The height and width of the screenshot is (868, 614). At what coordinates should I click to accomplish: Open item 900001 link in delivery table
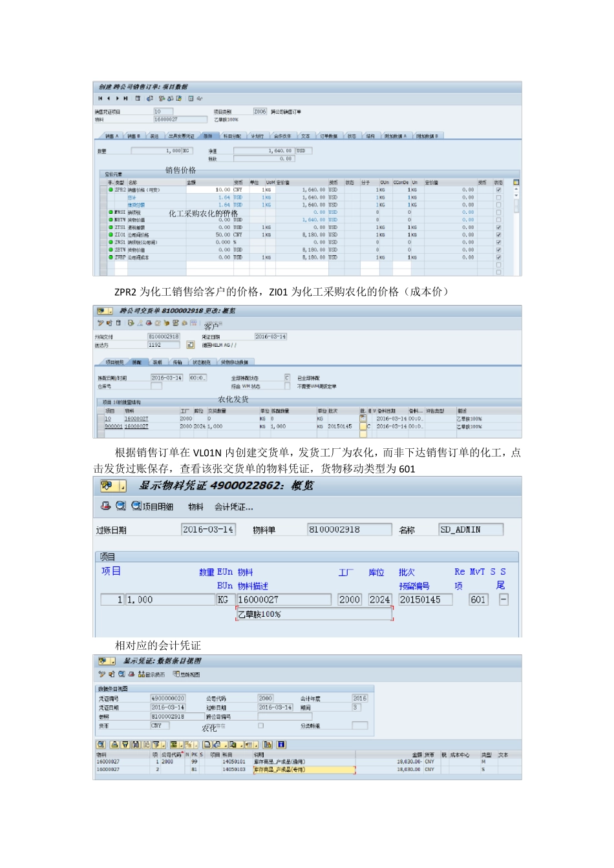[x=113, y=426]
